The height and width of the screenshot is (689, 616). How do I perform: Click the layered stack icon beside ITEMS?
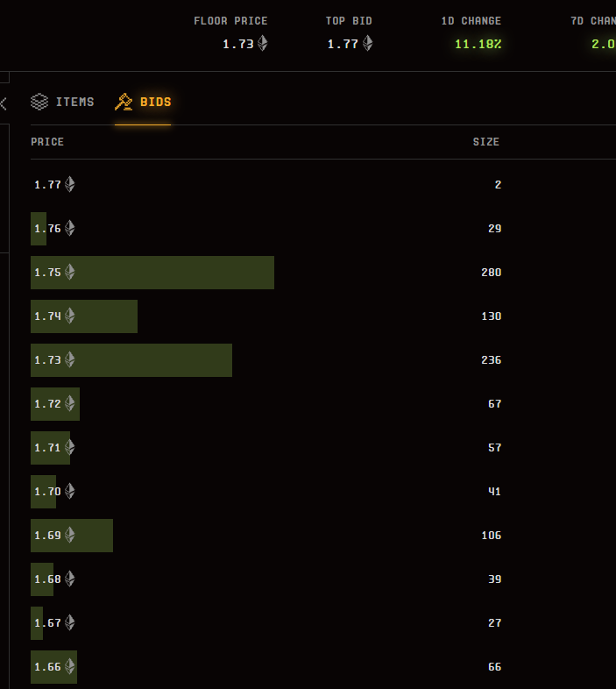39,102
